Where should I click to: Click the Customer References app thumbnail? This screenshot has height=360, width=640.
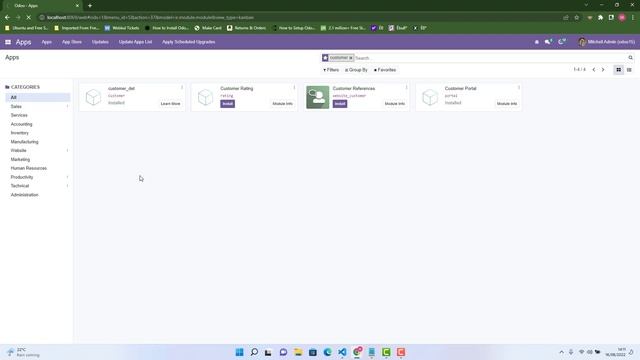coord(318,97)
